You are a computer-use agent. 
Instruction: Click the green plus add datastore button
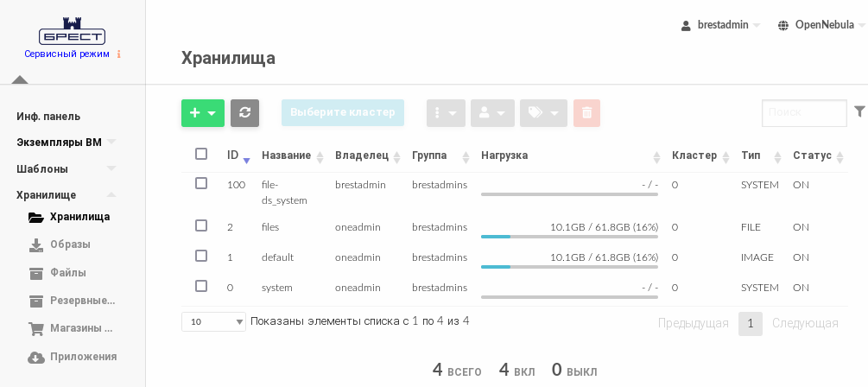[202, 113]
